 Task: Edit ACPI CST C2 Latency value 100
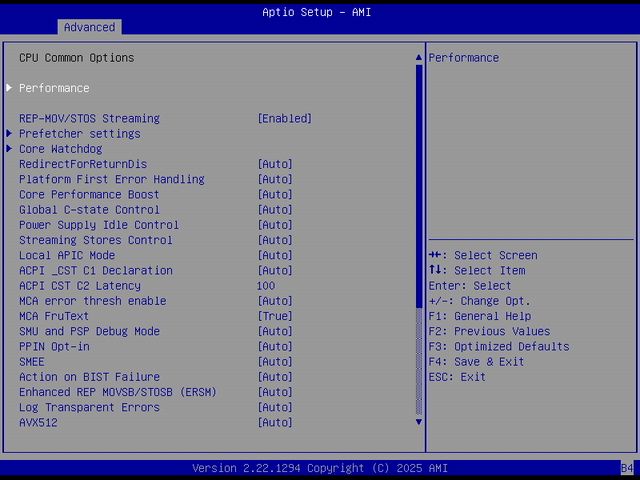(x=266, y=286)
